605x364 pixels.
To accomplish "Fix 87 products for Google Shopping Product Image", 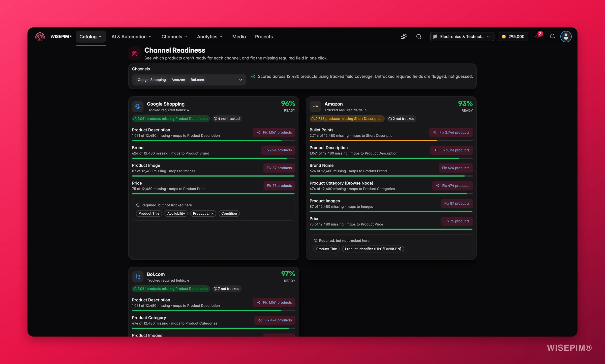I will 279,168.
